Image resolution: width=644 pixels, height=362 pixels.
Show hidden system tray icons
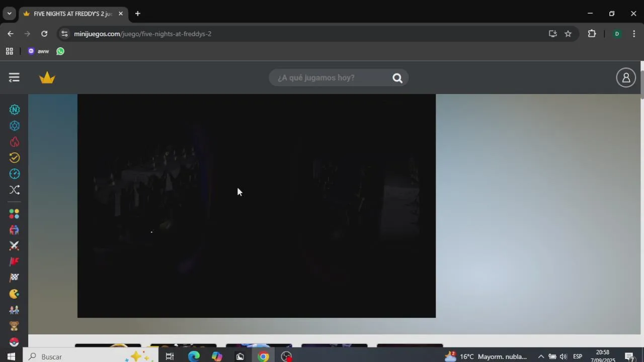(541, 356)
